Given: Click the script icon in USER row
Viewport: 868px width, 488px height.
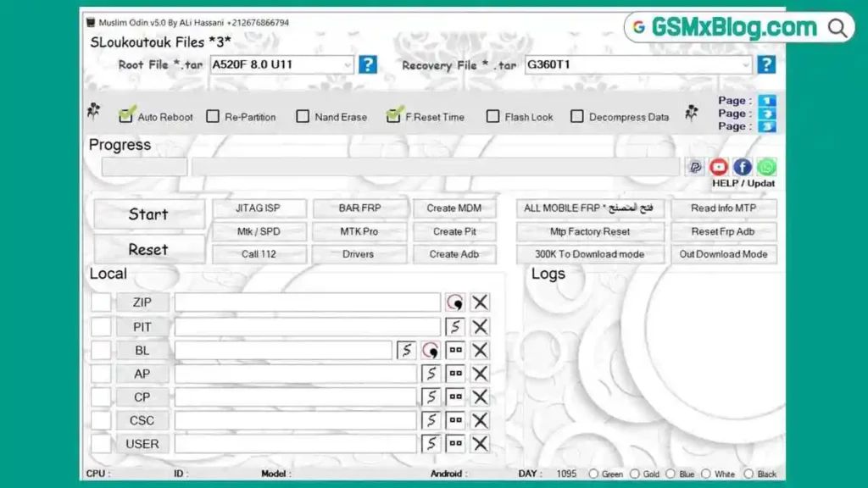Looking at the screenshot, I should pyautogui.click(x=431, y=443).
